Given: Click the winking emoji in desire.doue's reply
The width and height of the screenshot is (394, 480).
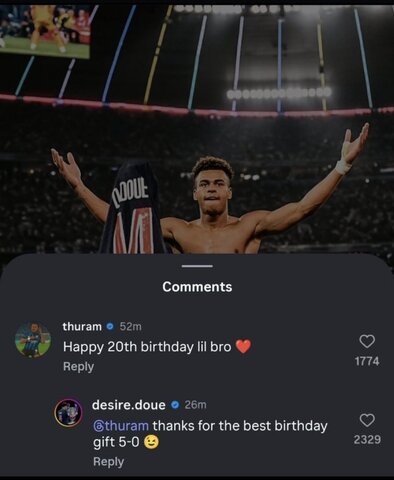Looking at the screenshot, I should [x=151, y=442].
